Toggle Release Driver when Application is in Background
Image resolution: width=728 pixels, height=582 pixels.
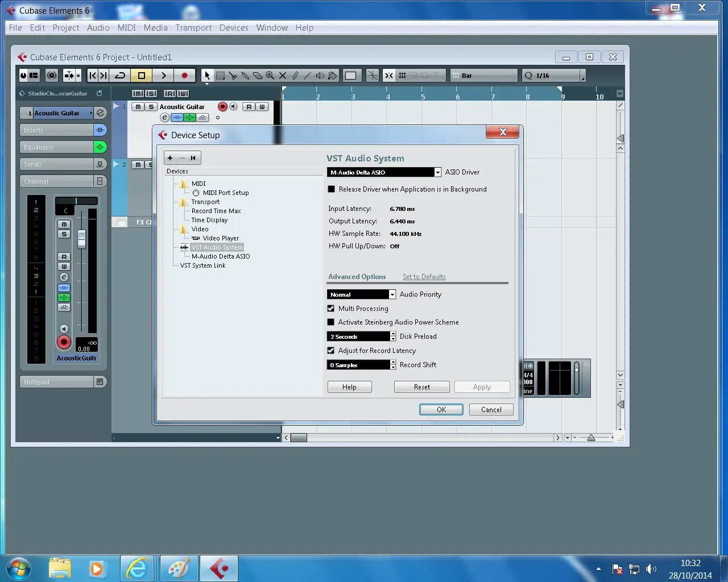coord(332,189)
